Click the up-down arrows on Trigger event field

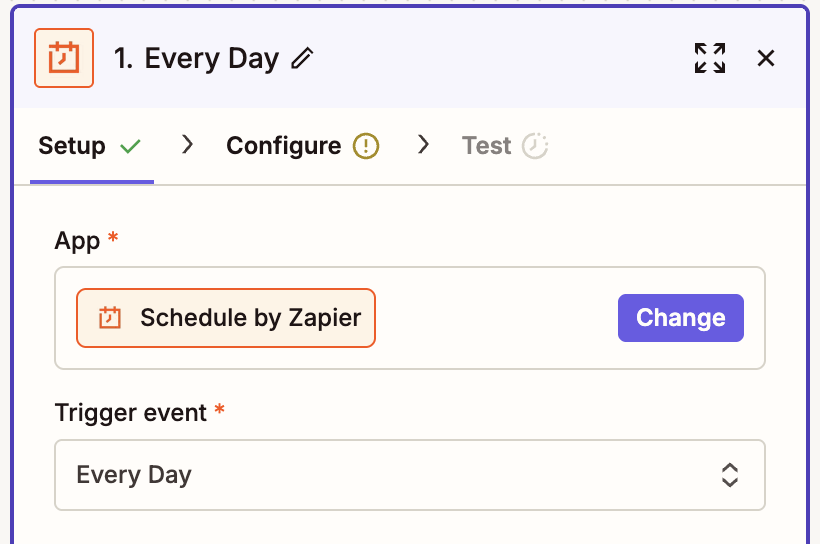tap(730, 475)
